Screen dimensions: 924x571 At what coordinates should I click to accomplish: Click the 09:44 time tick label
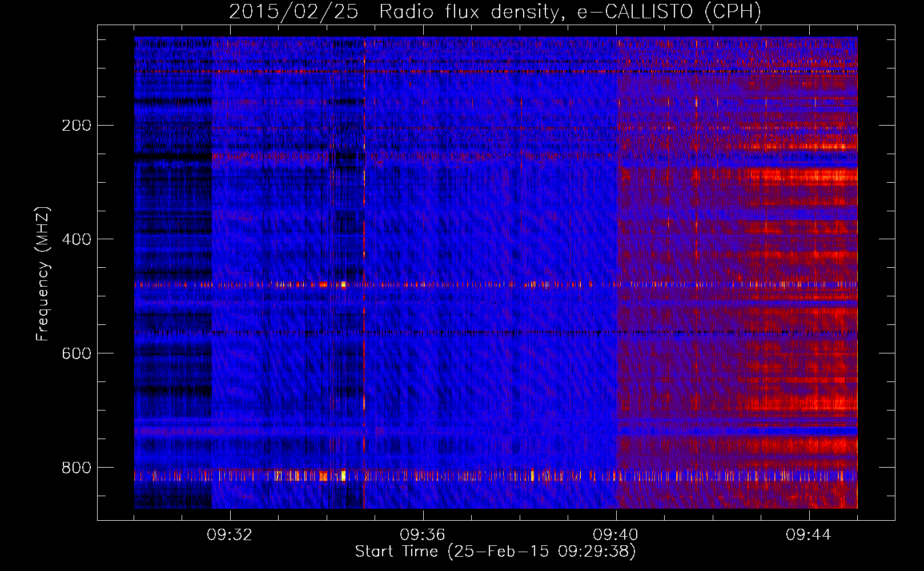[x=809, y=535]
